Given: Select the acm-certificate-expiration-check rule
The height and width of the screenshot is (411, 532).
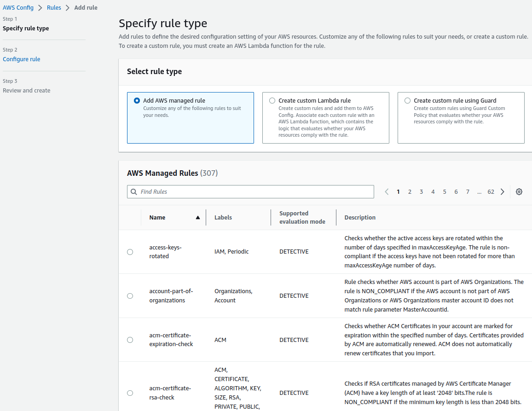Looking at the screenshot, I should [x=130, y=340].
